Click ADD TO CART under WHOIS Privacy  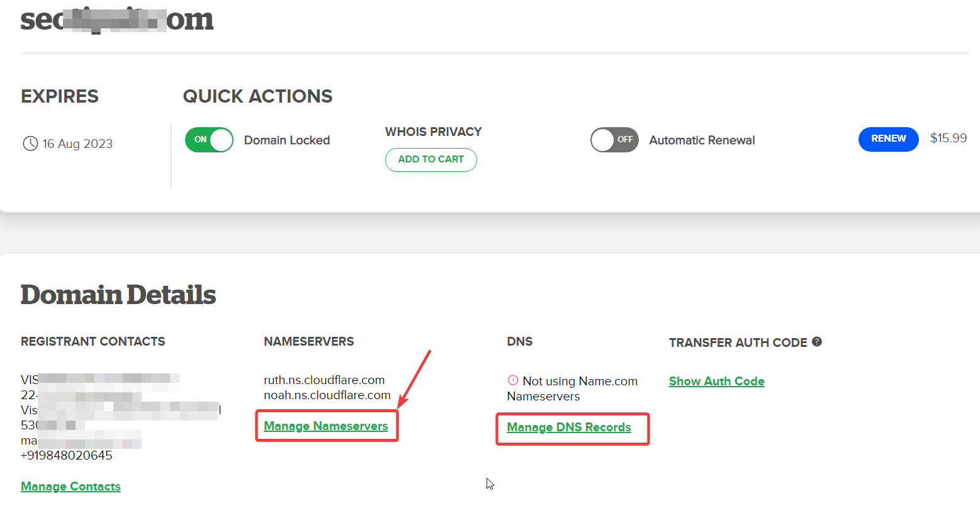pyautogui.click(x=431, y=159)
